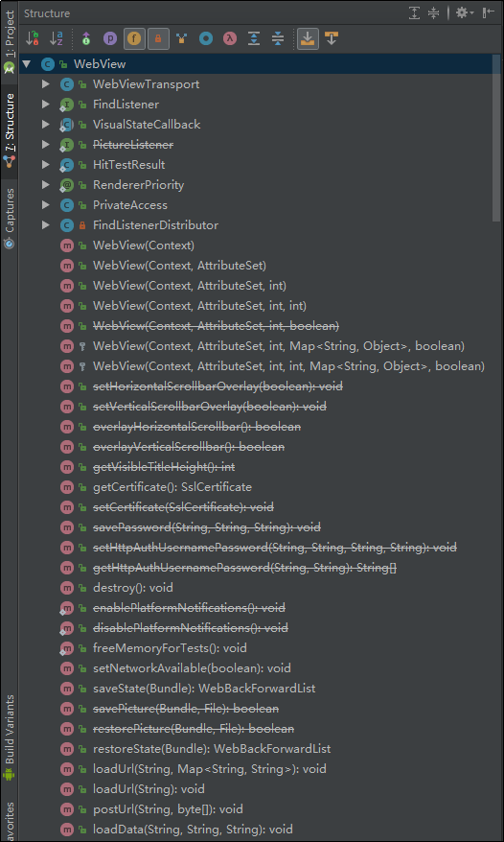Click the WebView class icon in root row
The width and height of the screenshot is (504, 842).
point(47,64)
